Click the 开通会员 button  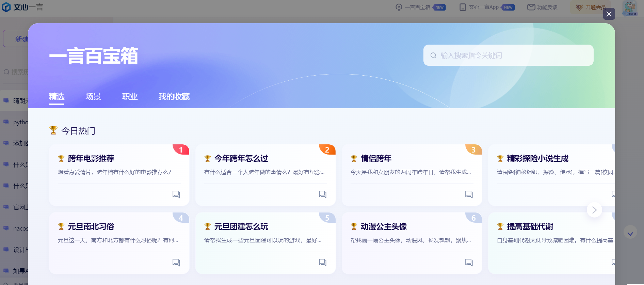590,7
